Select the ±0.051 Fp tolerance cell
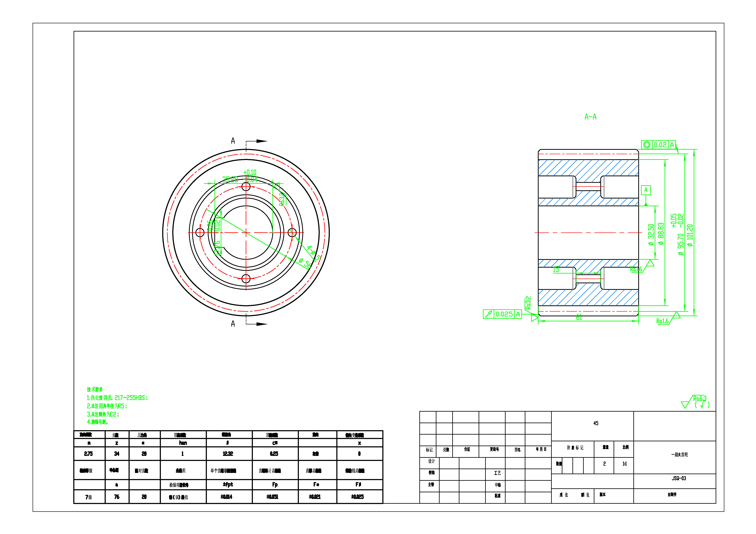Screen dimensions: 756x534 [x=273, y=497]
